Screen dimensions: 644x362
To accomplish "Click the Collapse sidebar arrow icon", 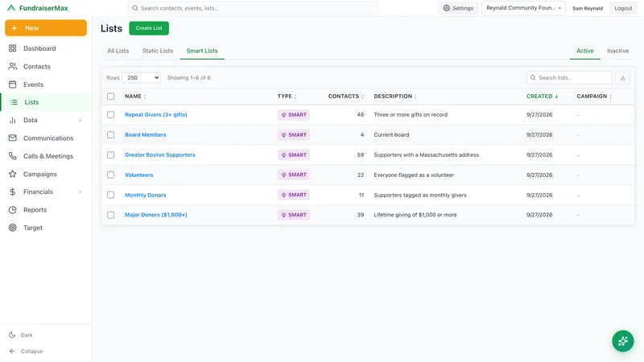I will click(x=12, y=352).
